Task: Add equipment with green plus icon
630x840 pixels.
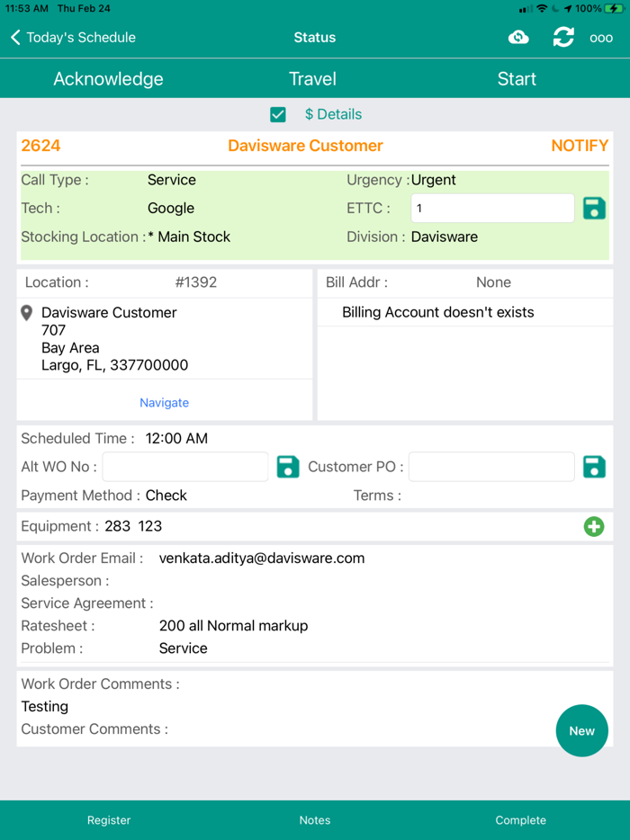Action: coord(594,527)
